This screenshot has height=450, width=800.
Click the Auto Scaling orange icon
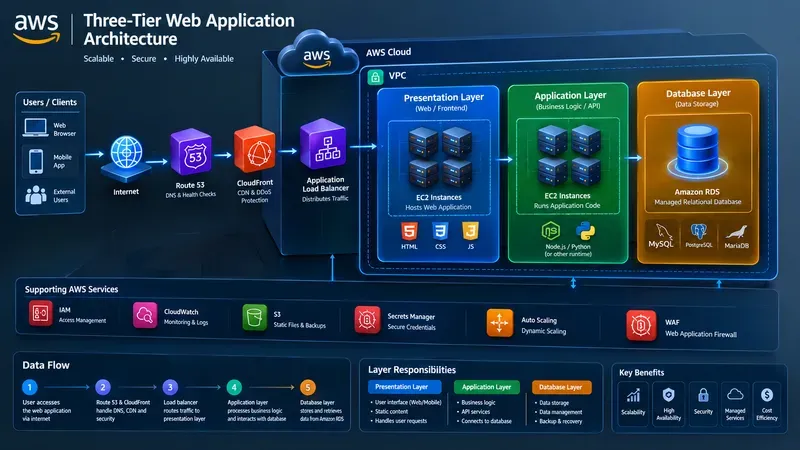(x=499, y=322)
